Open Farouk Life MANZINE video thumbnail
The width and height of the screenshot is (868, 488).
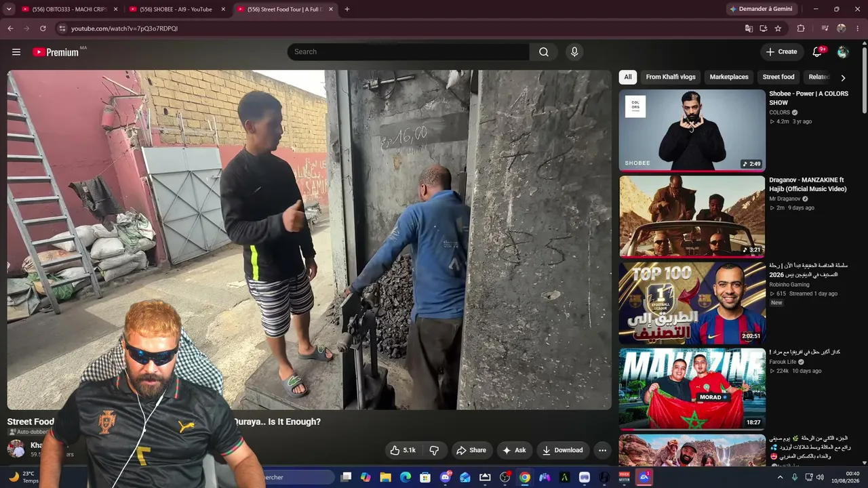(x=692, y=389)
